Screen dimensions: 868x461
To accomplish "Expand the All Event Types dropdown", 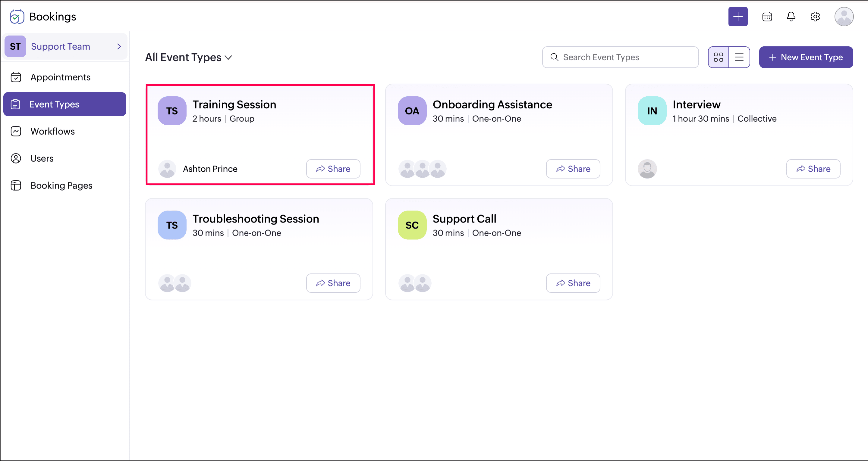I will point(189,58).
